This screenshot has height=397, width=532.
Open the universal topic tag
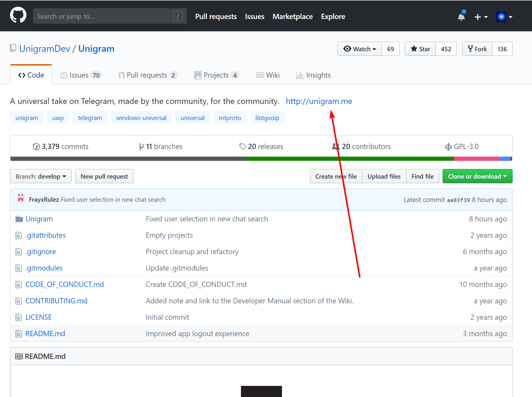[193, 118]
